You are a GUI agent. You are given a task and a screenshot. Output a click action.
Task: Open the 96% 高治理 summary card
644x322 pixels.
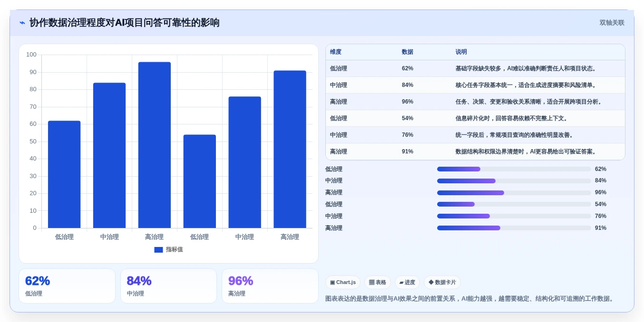270,286
